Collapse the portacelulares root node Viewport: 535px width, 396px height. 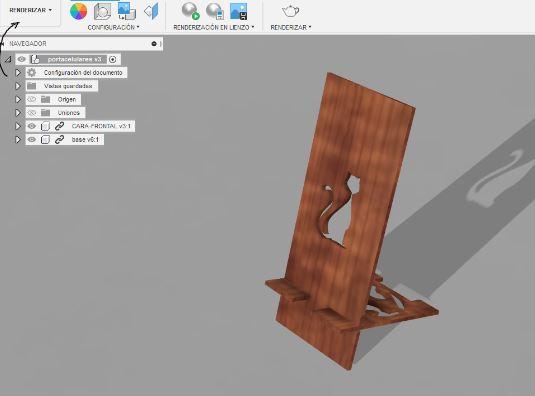click(x=8, y=60)
